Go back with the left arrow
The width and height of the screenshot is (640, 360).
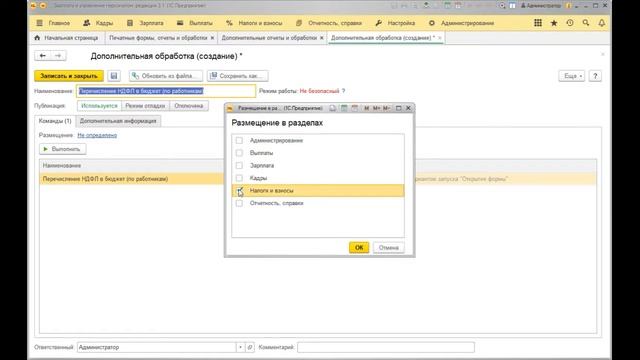[x=42, y=56]
